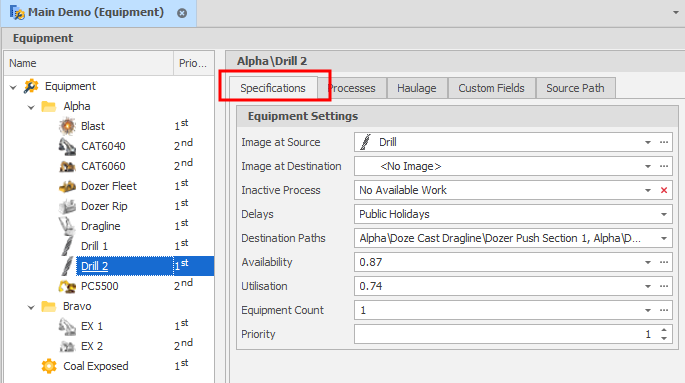
Task: Open ellipsis editor for Image at Source
Action: tap(664, 142)
